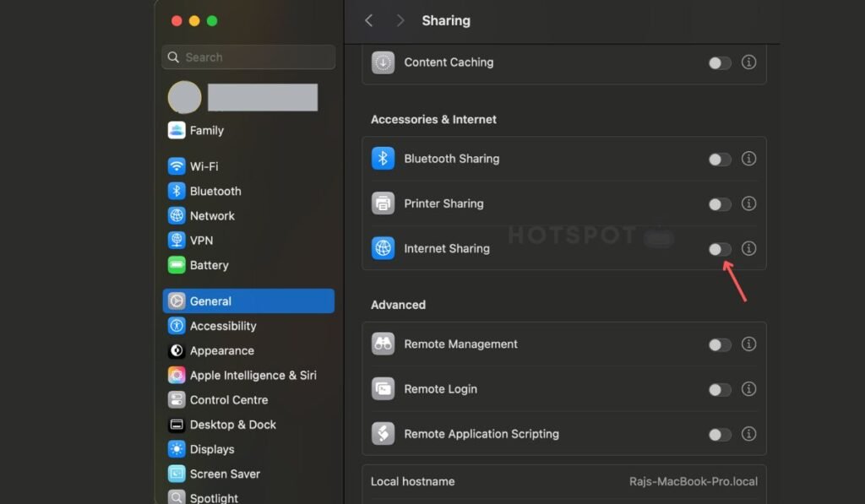Click the info button next to Remote Application Scripting

coord(748,434)
